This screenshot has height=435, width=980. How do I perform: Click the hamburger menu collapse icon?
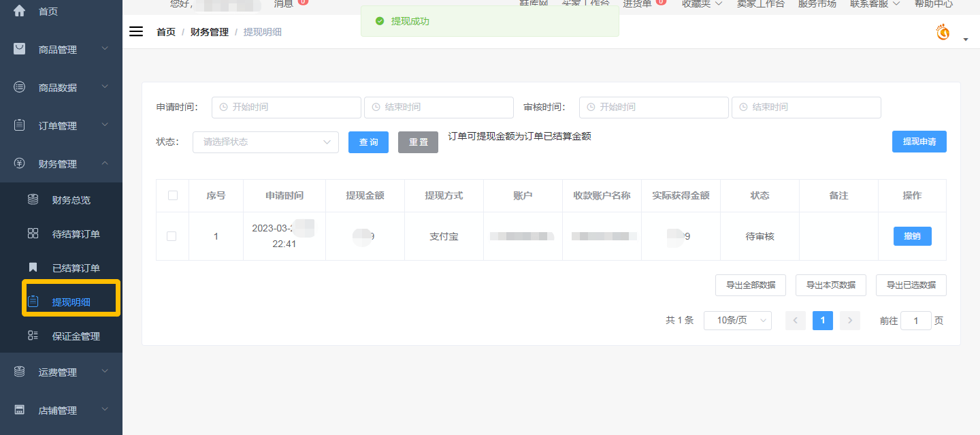coord(136,32)
